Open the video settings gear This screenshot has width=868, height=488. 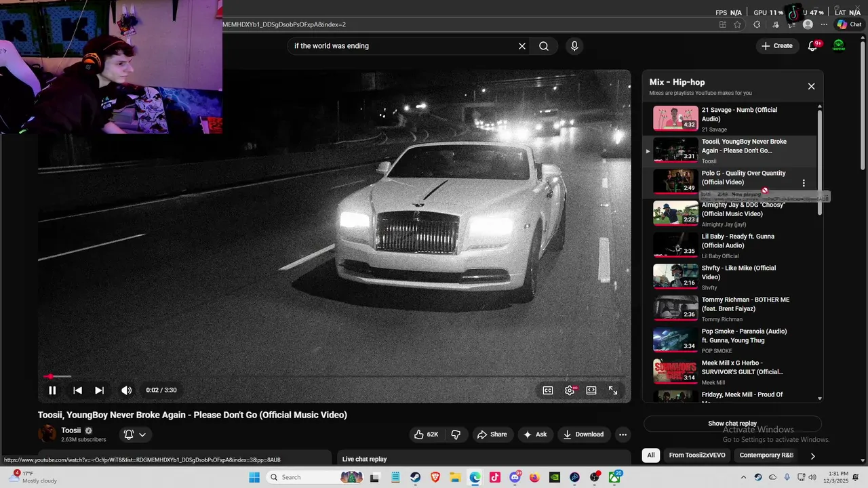[x=570, y=390]
